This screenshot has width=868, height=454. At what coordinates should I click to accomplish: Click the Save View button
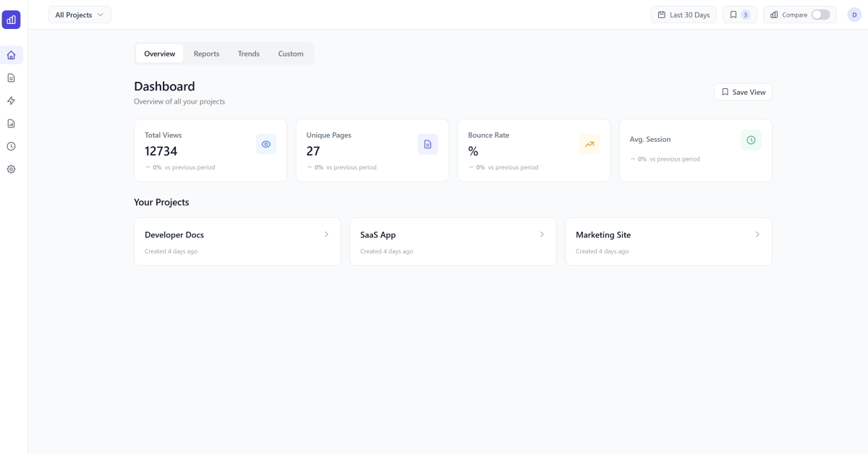coord(743,91)
